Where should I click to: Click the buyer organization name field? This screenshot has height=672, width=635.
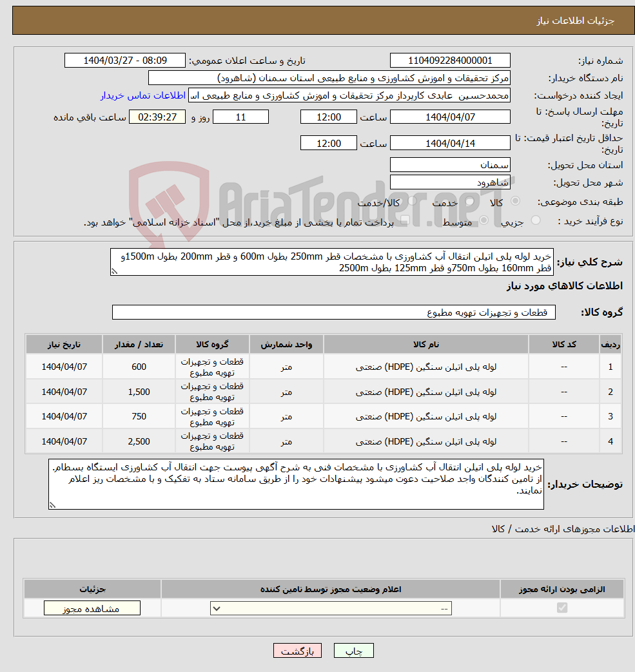click(329, 78)
